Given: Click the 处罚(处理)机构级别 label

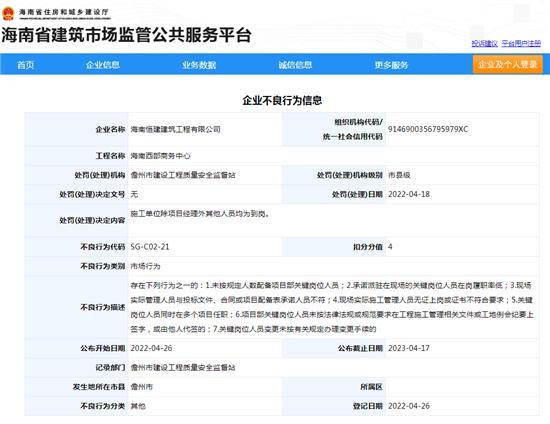Looking at the screenshot, I should point(350,175).
